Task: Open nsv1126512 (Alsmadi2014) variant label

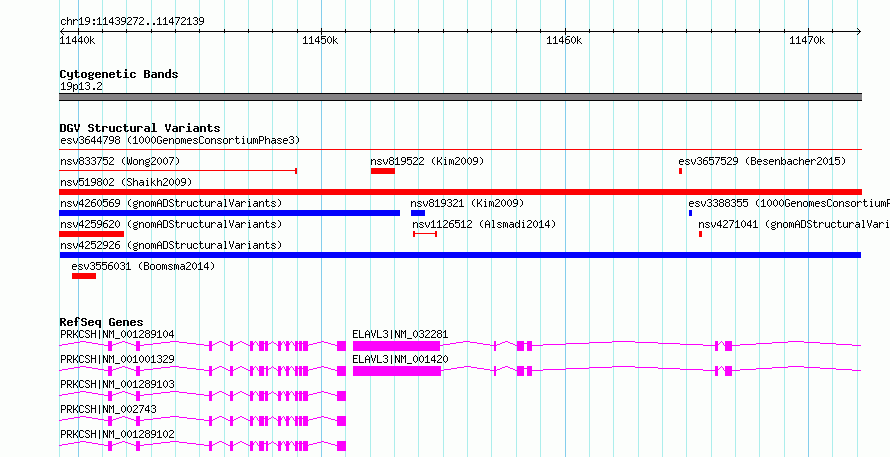Action: click(x=484, y=224)
